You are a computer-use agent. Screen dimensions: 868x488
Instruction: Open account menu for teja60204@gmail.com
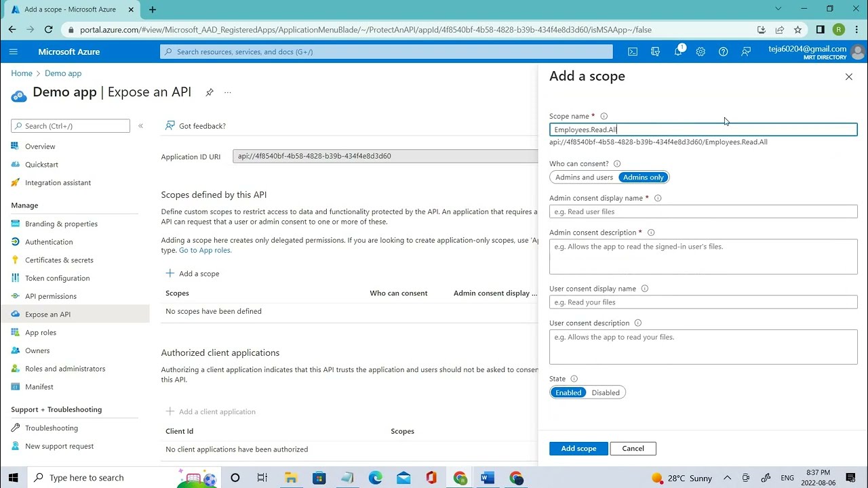[x=816, y=52]
